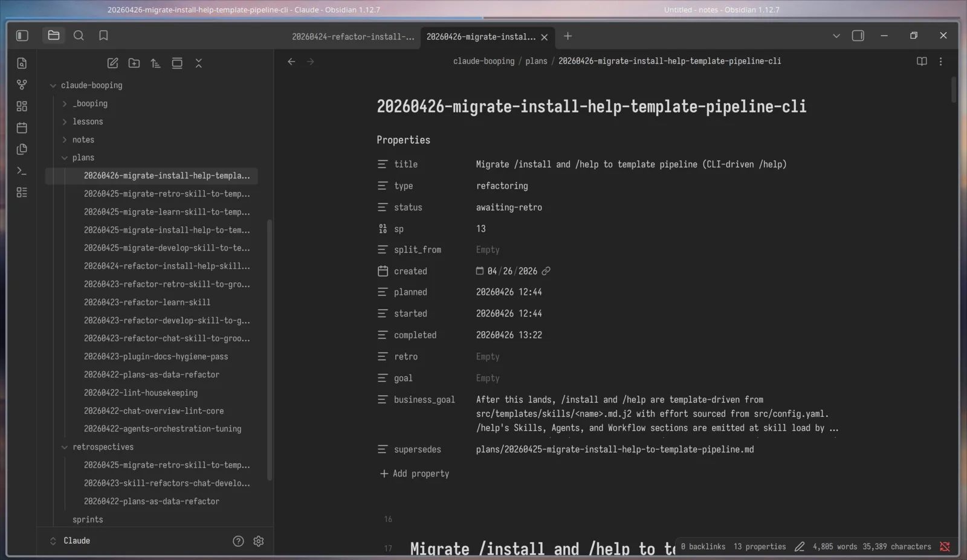Click 13 properties in status bar
Screen dimensions: 967x560
tap(760, 547)
